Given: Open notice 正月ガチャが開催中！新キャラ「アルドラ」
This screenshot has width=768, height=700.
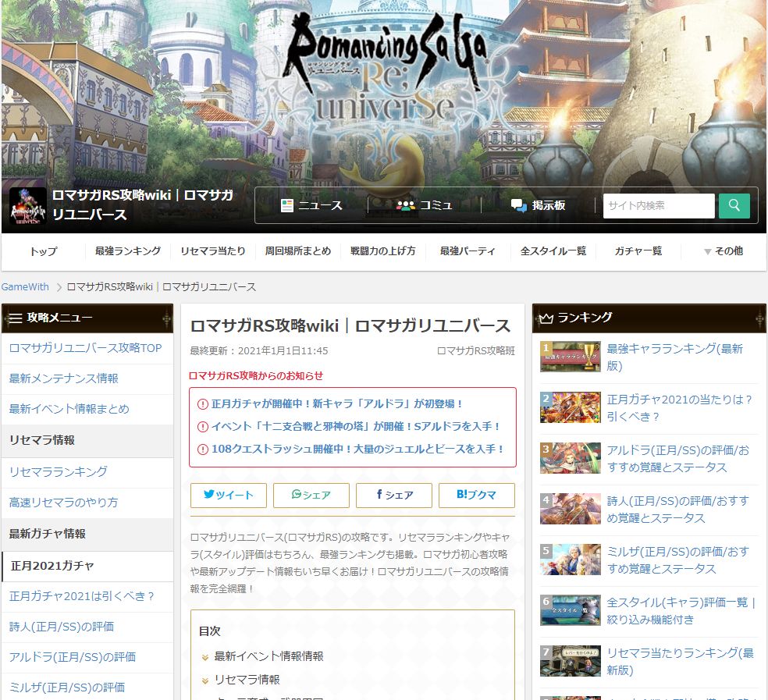Looking at the screenshot, I should [x=337, y=404].
